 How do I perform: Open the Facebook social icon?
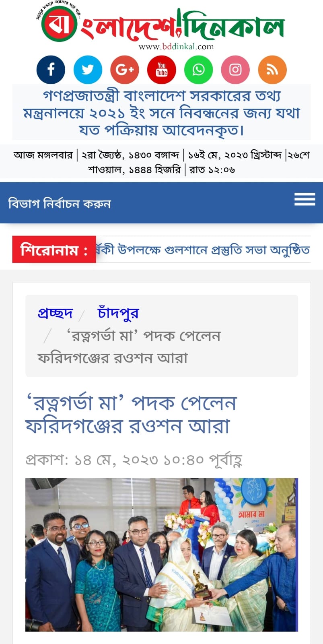[51, 70]
